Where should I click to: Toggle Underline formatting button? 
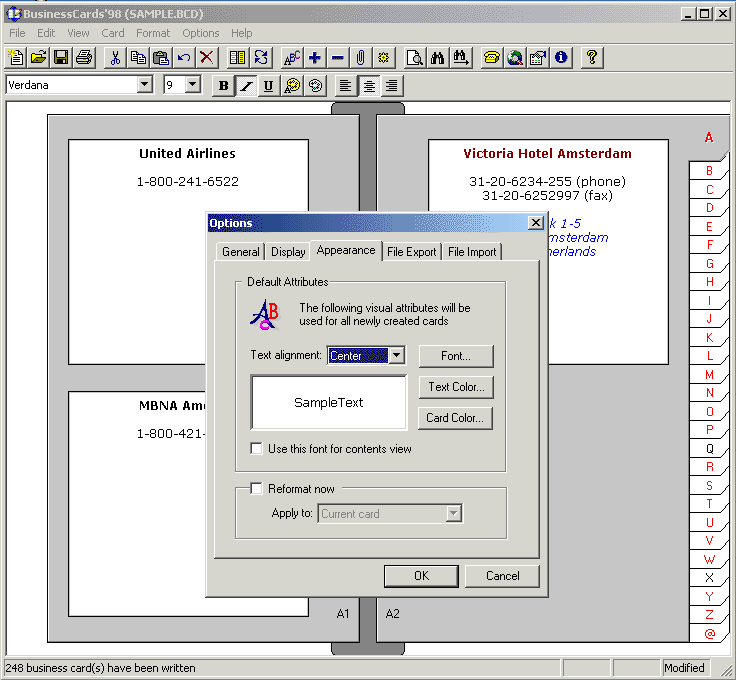268,86
